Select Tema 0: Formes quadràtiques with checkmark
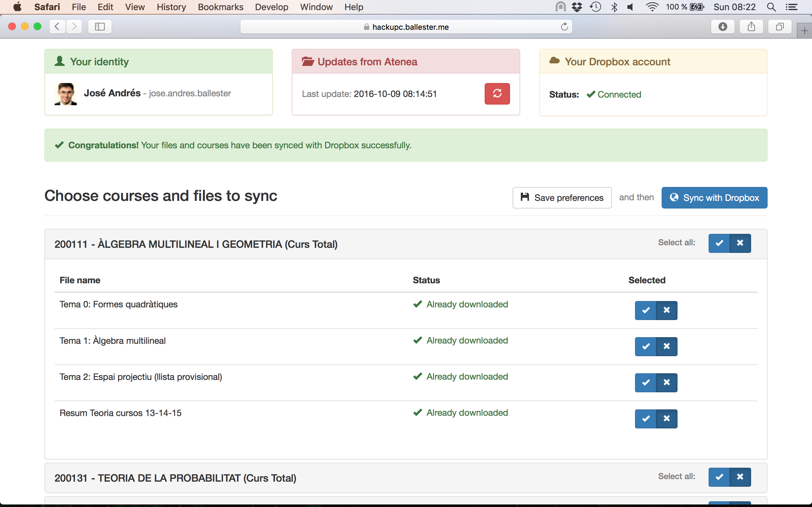The height and width of the screenshot is (507, 812). pyautogui.click(x=645, y=310)
